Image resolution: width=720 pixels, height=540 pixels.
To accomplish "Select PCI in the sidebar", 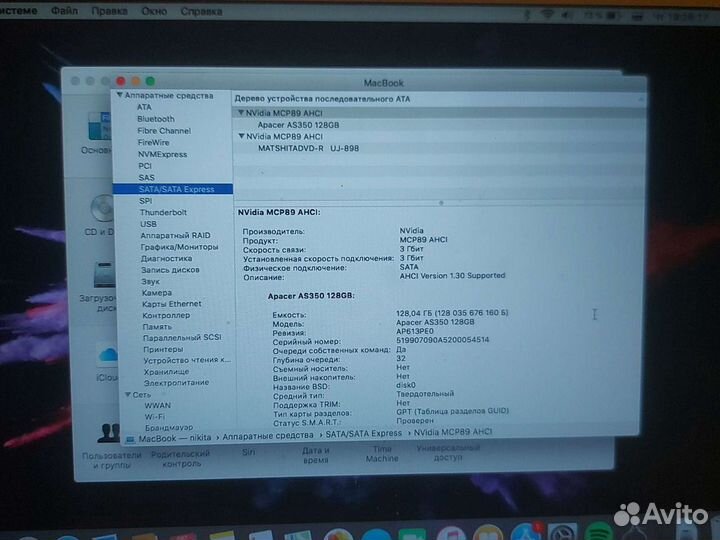I will tap(145, 166).
